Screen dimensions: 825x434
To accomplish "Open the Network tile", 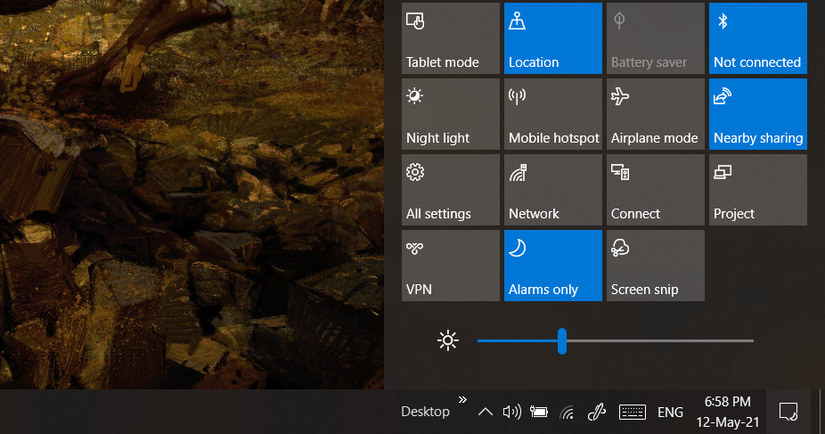I will (x=553, y=190).
